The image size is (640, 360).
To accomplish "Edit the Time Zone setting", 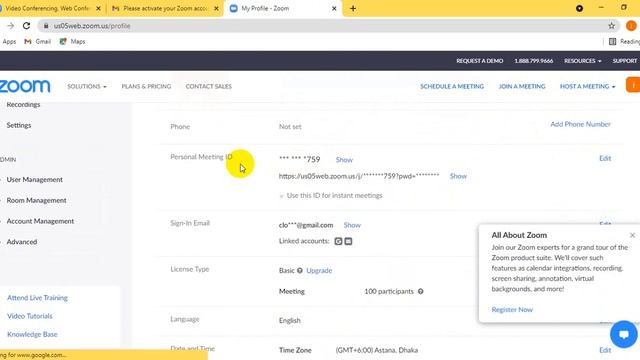I will click(x=605, y=350).
